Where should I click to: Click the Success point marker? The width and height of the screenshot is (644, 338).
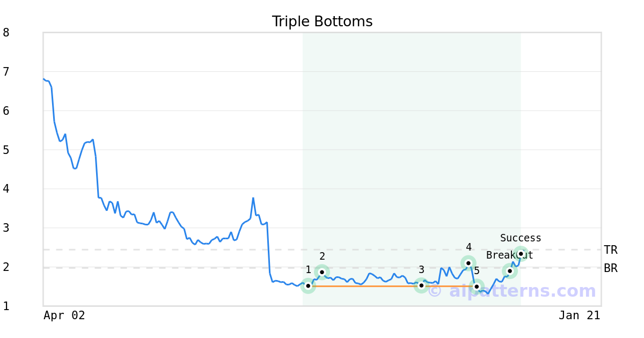tap(521, 254)
